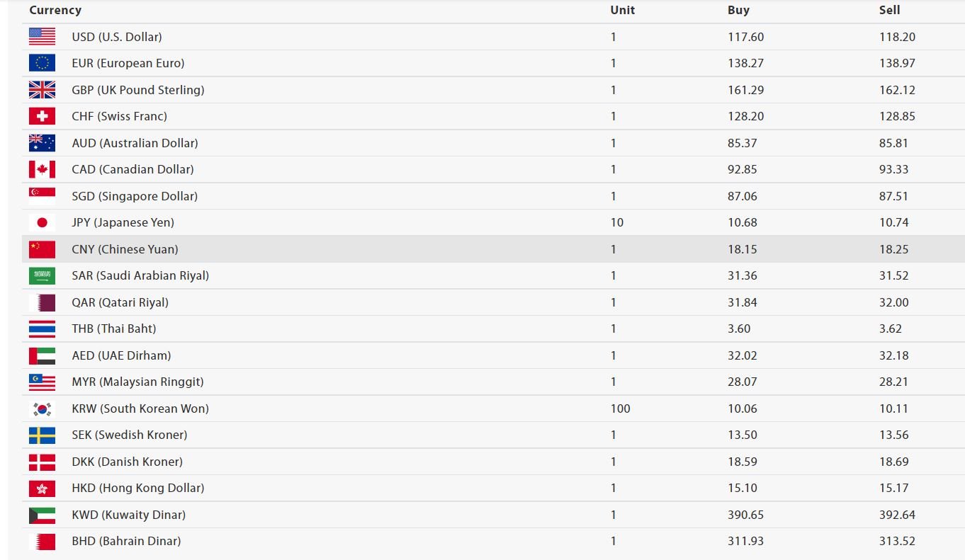
Task: Click the Currency column header
Action: click(x=55, y=10)
